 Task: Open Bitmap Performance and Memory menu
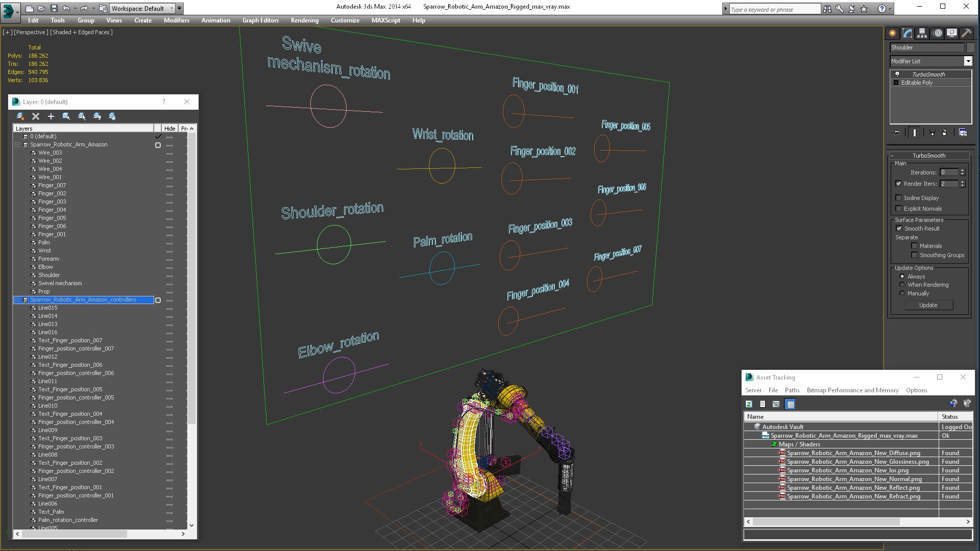(x=852, y=390)
